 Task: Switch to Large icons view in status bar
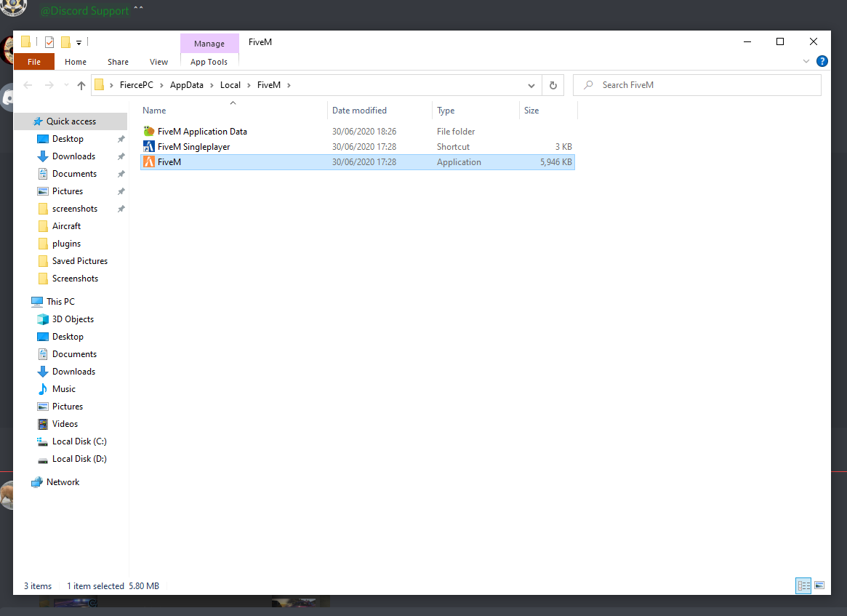[819, 585]
